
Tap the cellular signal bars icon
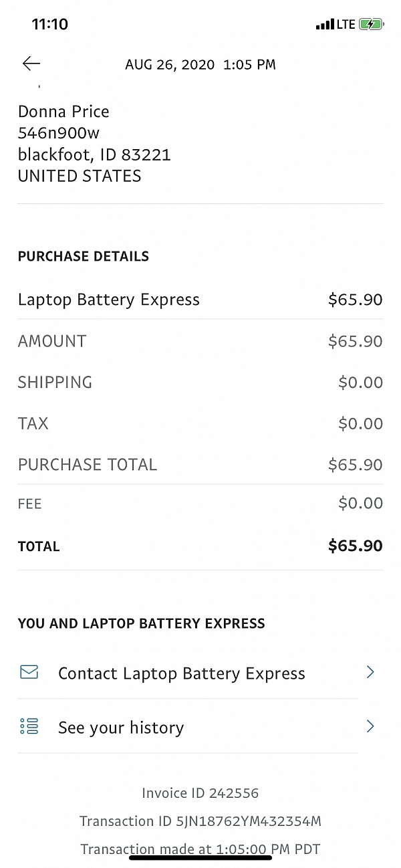coord(325,25)
